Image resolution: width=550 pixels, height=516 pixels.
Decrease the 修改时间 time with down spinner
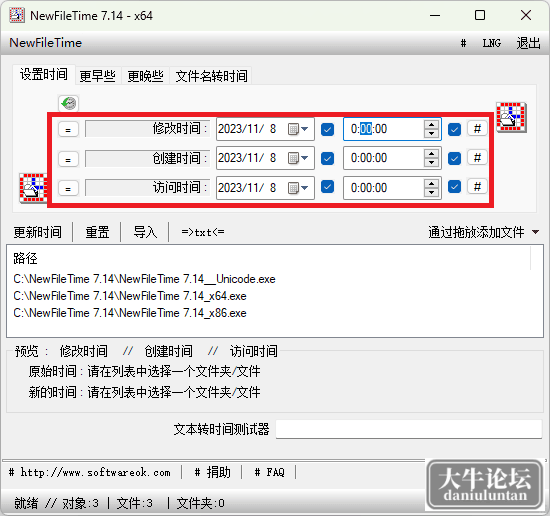pos(431,134)
